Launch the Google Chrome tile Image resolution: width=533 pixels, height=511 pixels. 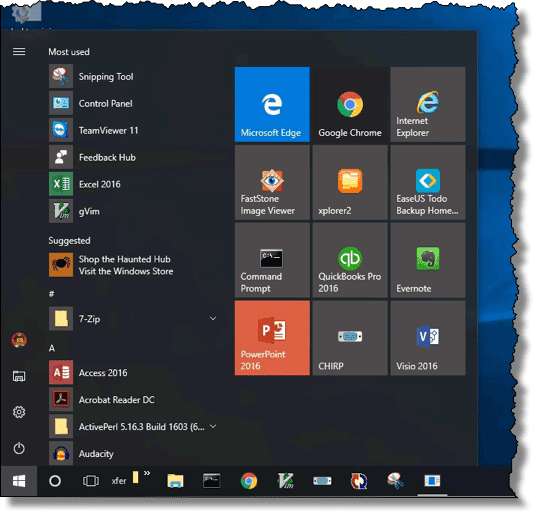coord(350,104)
